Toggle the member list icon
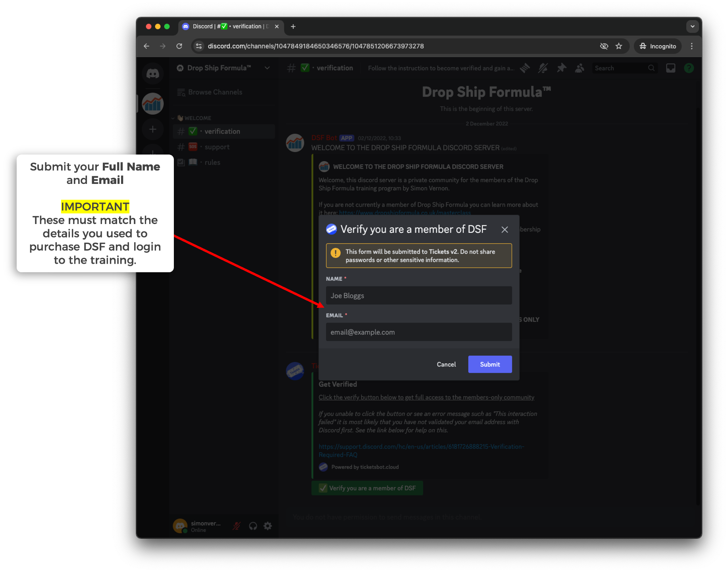Image resolution: width=728 pixels, height=572 pixels. (580, 68)
